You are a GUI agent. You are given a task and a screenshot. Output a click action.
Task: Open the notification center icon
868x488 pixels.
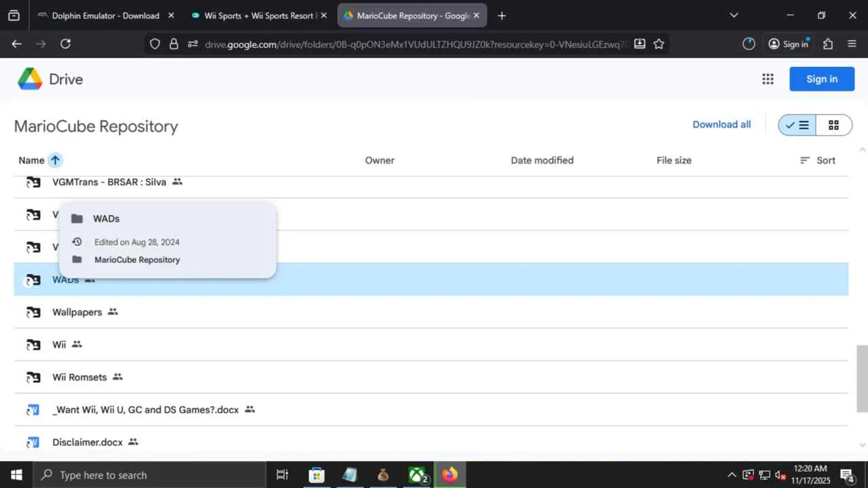[847, 475]
